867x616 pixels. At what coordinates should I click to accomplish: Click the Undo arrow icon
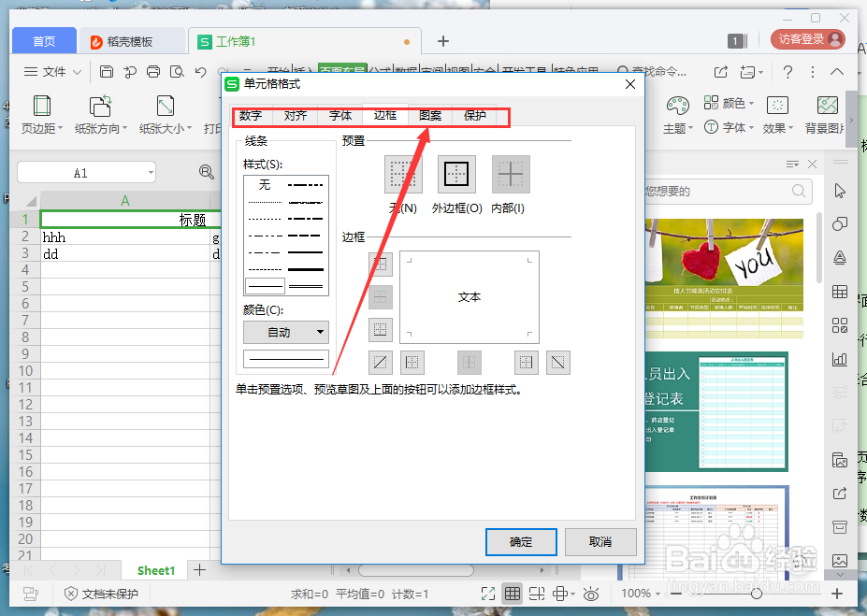[201, 71]
